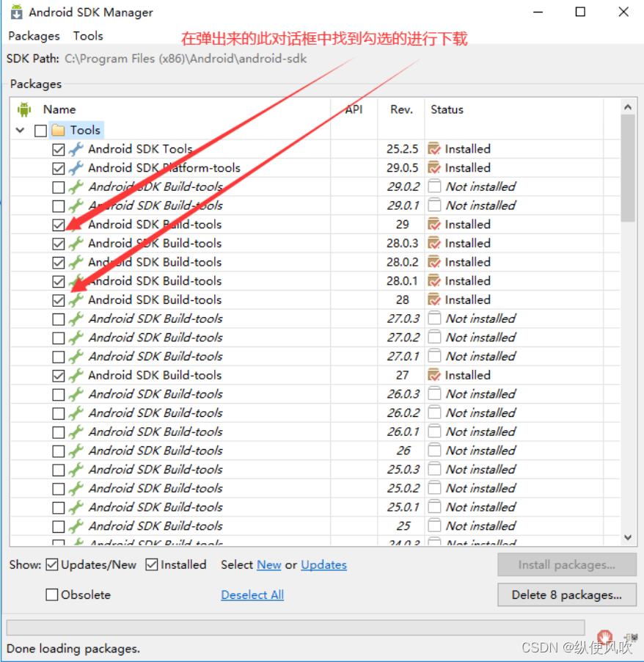644x662 pixels.
Task: Click Not installed status icon for rev 29.0.2
Action: click(434, 186)
